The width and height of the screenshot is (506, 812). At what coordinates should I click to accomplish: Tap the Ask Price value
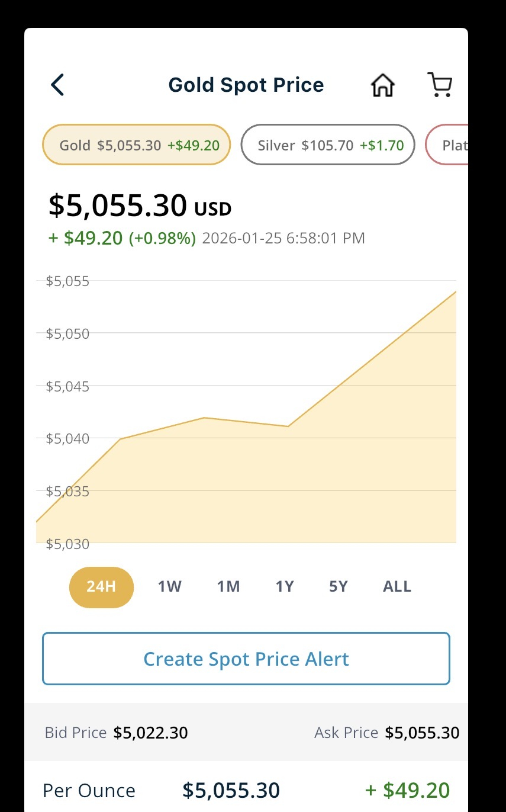pyautogui.click(x=422, y=733)
